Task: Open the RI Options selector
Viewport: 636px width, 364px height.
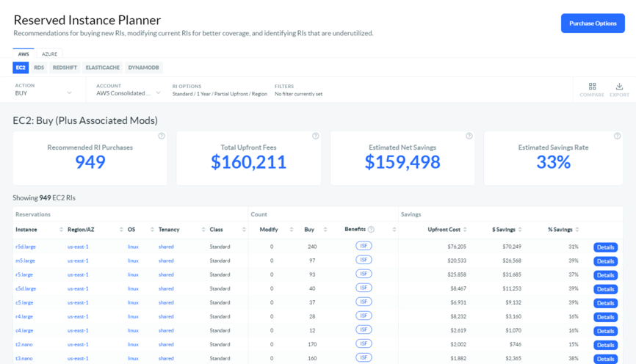Action: coord(220,90)
